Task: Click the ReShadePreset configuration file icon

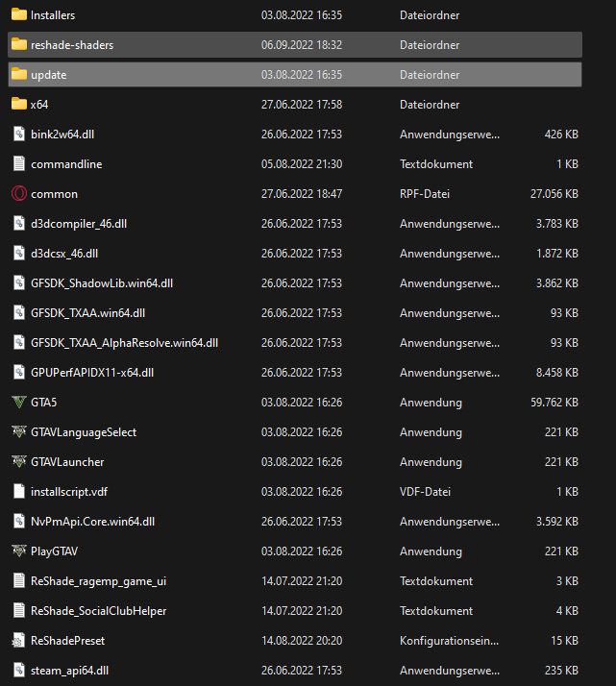Action: 19,641
